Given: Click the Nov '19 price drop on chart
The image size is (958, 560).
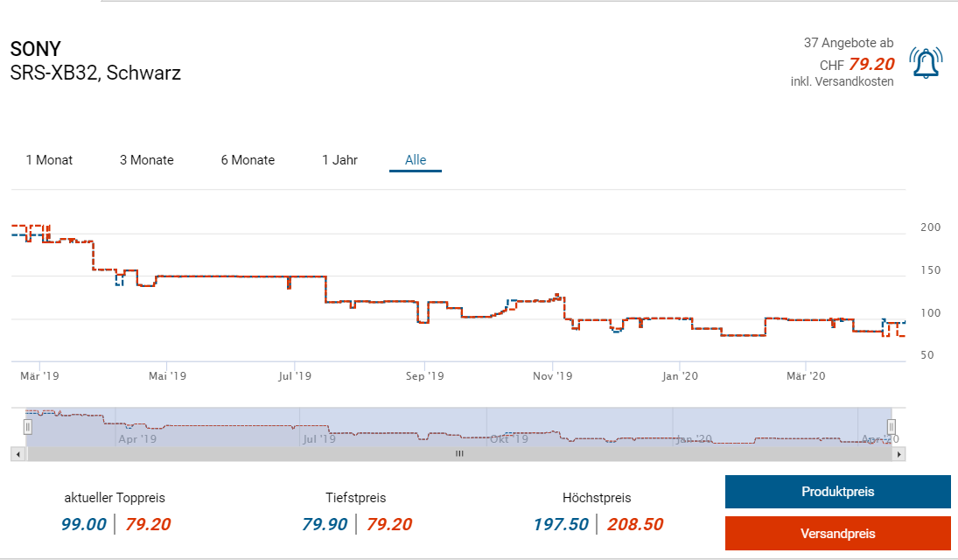Looking at the screenshot, I should 564,307.
